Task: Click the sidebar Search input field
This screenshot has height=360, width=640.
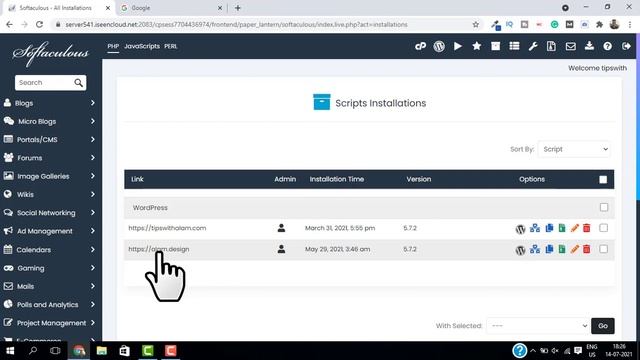Action: pyautogui.click(x=45, y=83)
